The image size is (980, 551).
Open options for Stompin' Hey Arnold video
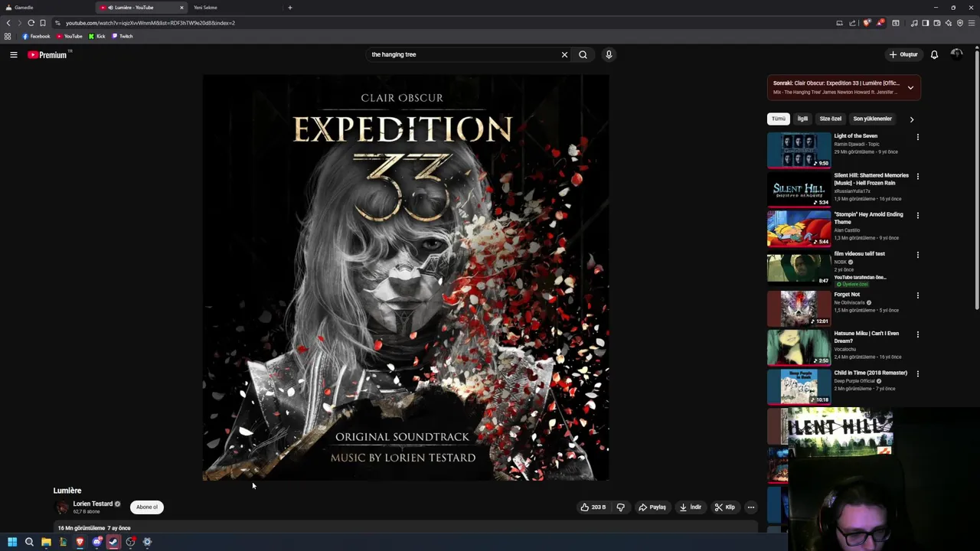click(917, 215)
